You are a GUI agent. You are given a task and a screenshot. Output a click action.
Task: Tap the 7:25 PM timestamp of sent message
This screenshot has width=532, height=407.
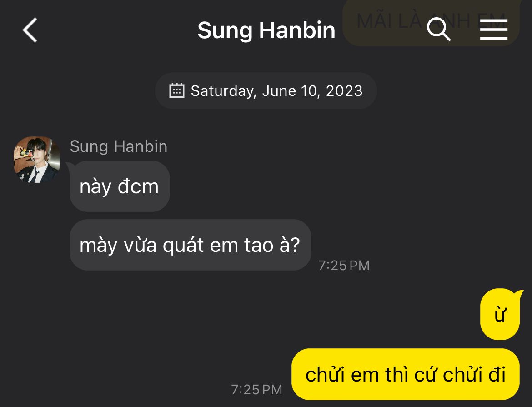point(256,390)
